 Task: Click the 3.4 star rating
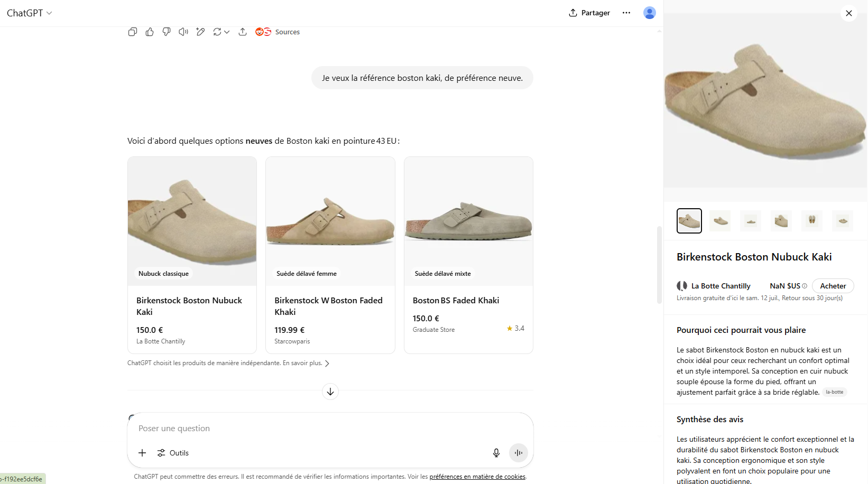[515, 328]
